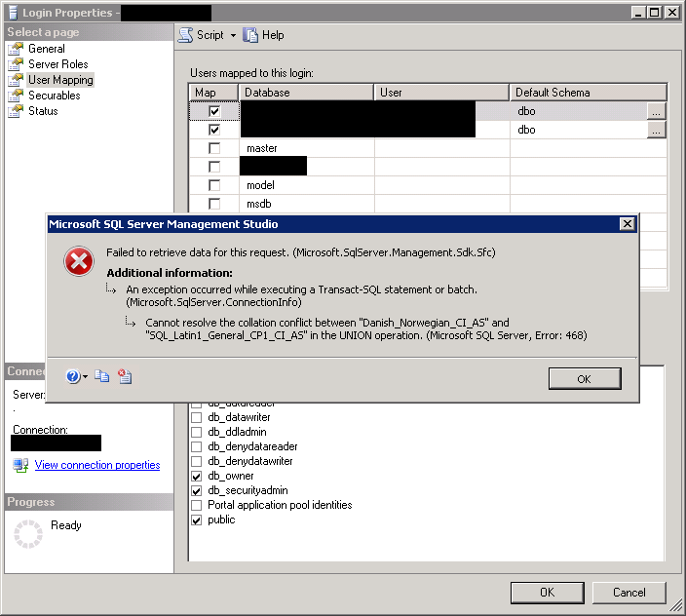Click the Login Properties title bar icon

coord(13,13)
